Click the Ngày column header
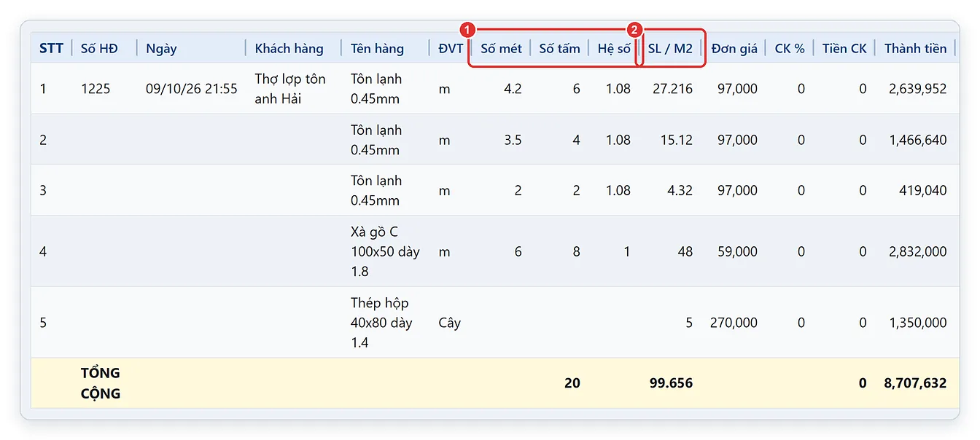Image resolution: width=980 pixels, height=440 pixels. pyautogui.click(x=161, y=49)
